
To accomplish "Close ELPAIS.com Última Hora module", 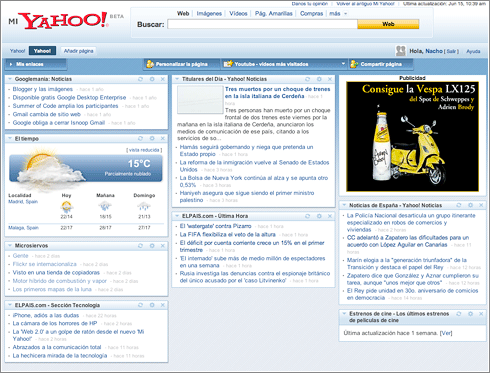I will click(x=330, y=216).
